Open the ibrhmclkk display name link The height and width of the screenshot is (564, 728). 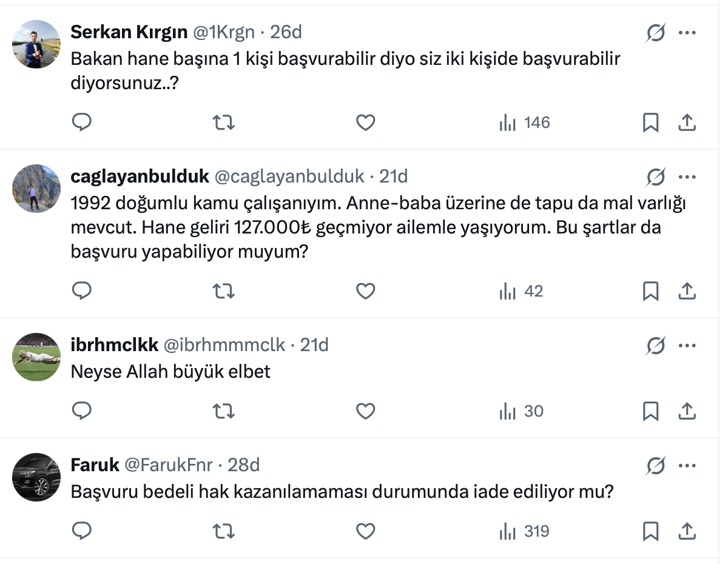[115, 345]
